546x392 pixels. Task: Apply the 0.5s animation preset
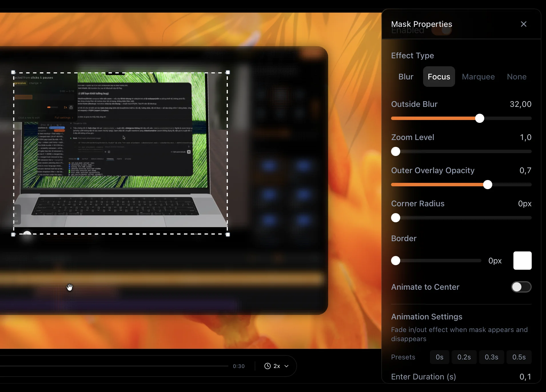[519, 357]
